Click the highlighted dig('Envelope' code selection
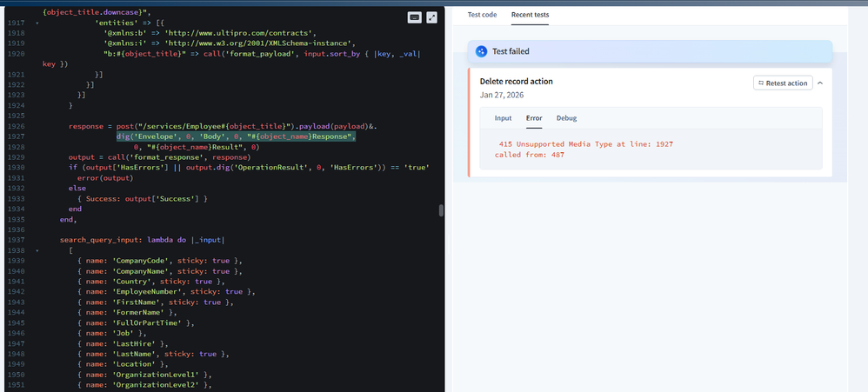Viewport: 868px width, 392px height. pos(236,136)
